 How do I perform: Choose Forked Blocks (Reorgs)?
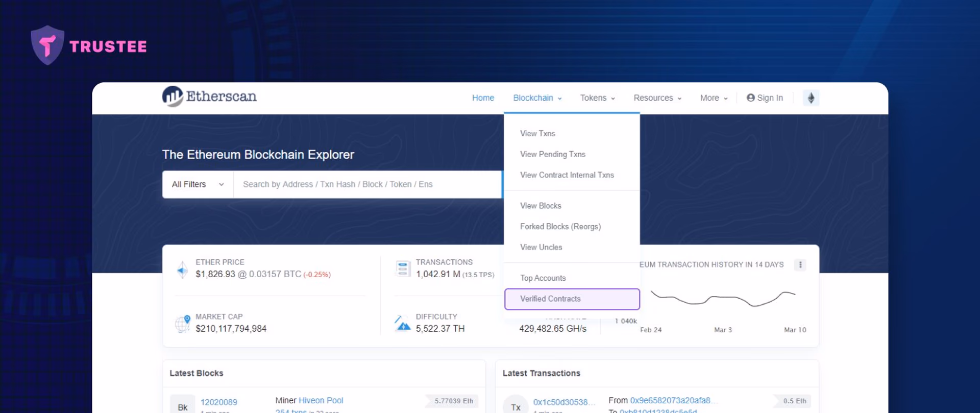pos(560,227)
